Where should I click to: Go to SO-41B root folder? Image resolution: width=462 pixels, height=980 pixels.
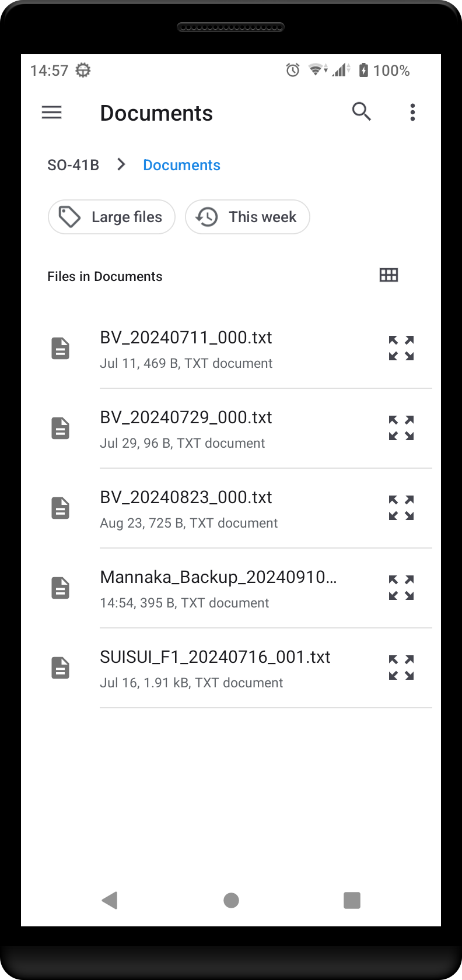click(73, 165)
